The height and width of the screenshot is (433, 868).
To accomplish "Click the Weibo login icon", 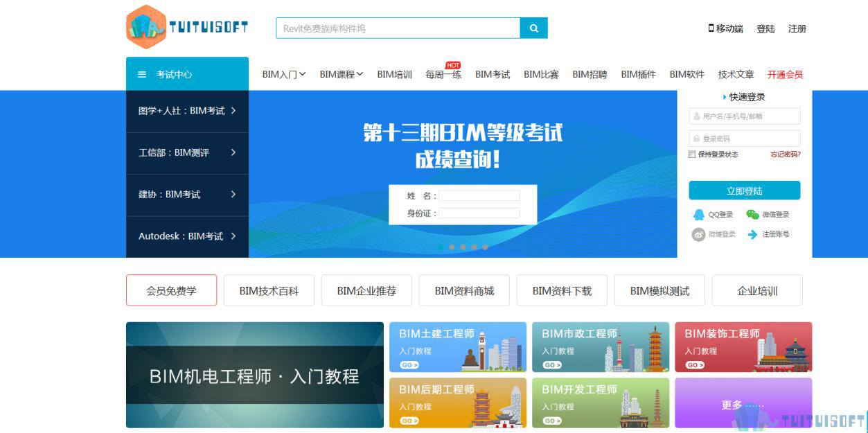I will pos(698,234).
